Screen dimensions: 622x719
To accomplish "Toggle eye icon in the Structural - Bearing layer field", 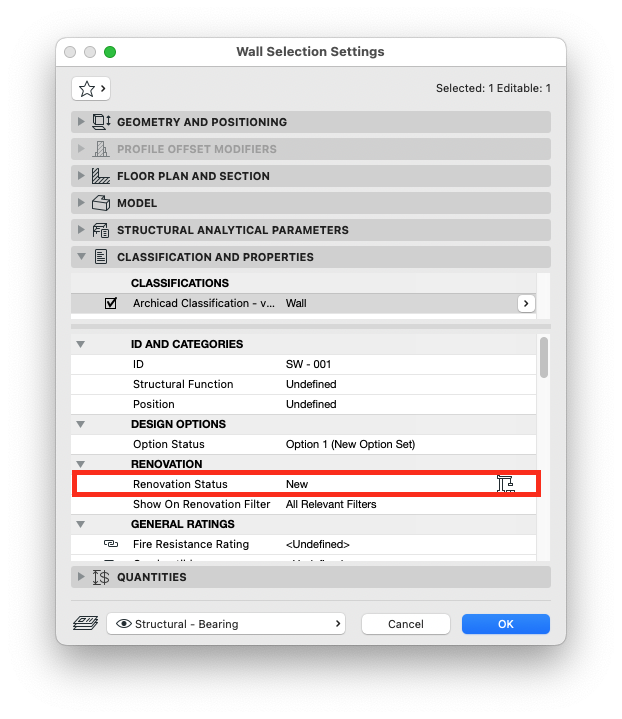I will (x=124, y=624).
